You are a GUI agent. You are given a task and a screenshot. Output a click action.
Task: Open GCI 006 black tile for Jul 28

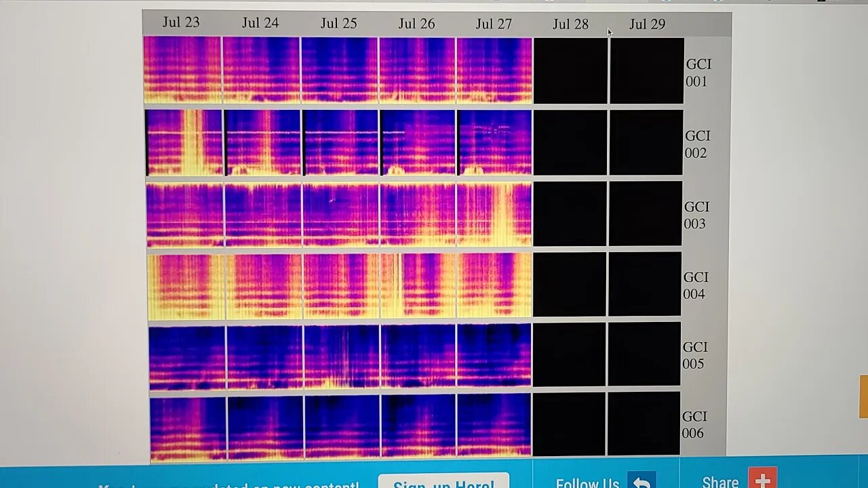[569, 424]
